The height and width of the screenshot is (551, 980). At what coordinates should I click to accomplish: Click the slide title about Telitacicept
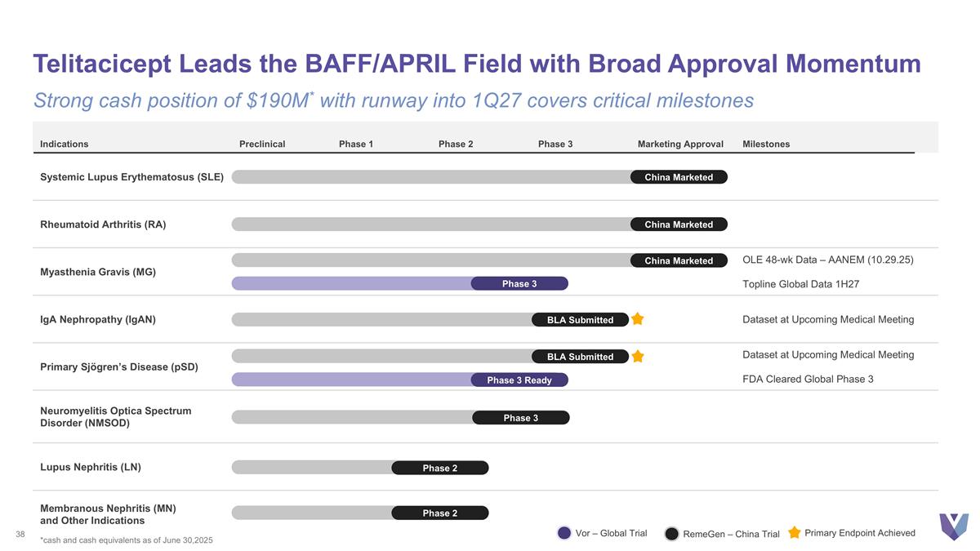[x=477, y=64]
